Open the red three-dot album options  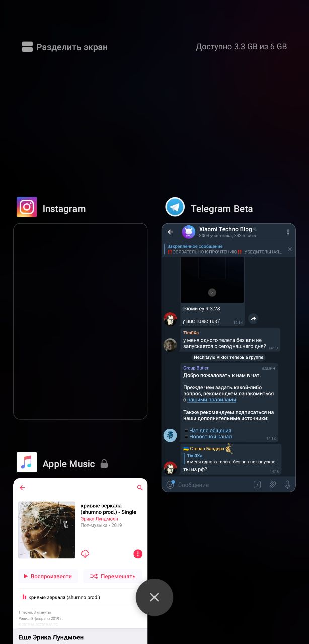(138, 554)
